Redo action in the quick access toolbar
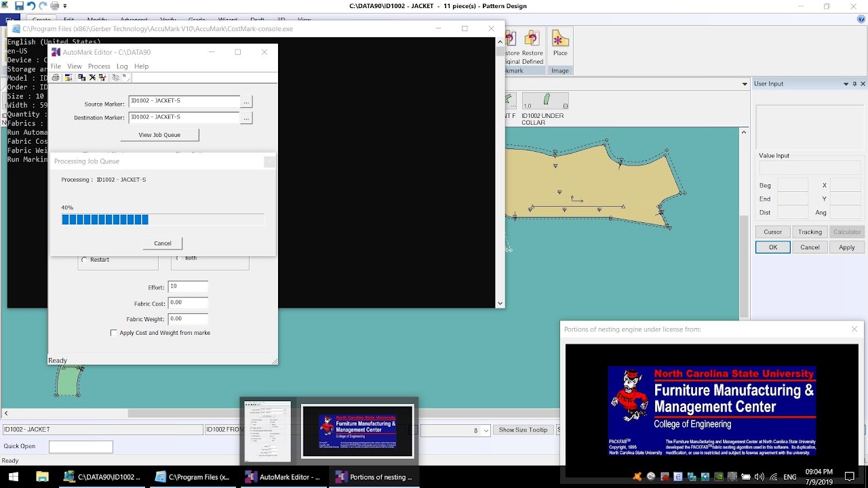Viewport: 868px width, 488px height. [x=42, y=6]
